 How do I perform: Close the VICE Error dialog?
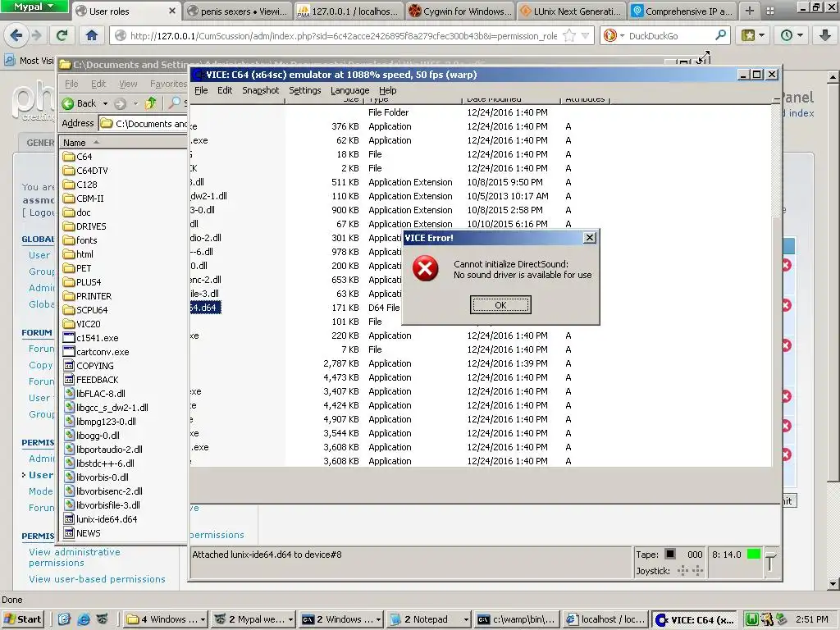pyautogui.click(x=589, y=237)
